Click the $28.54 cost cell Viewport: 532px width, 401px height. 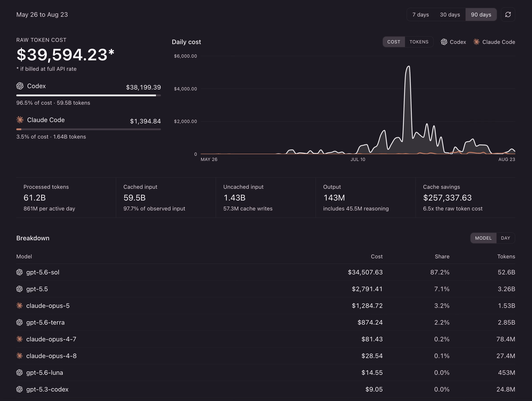pos(372,356)
